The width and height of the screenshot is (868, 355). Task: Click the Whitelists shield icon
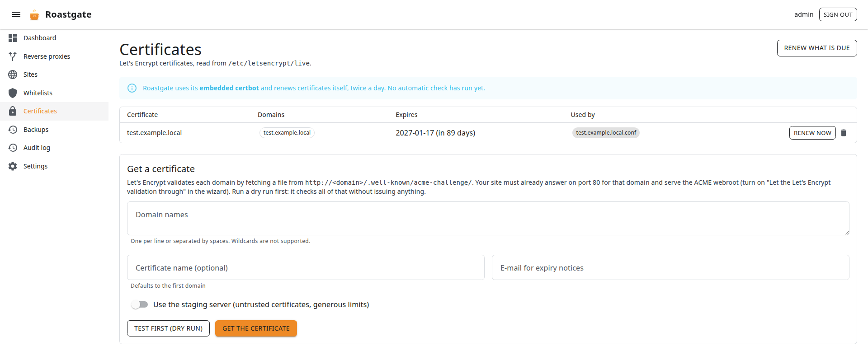pyautogui.click(x=13, y=93)
